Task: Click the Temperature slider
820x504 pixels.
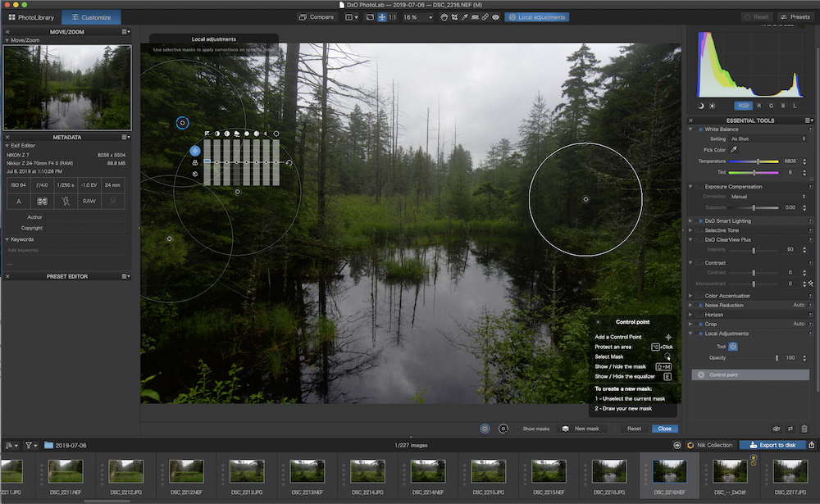Action: coord(754,161)
